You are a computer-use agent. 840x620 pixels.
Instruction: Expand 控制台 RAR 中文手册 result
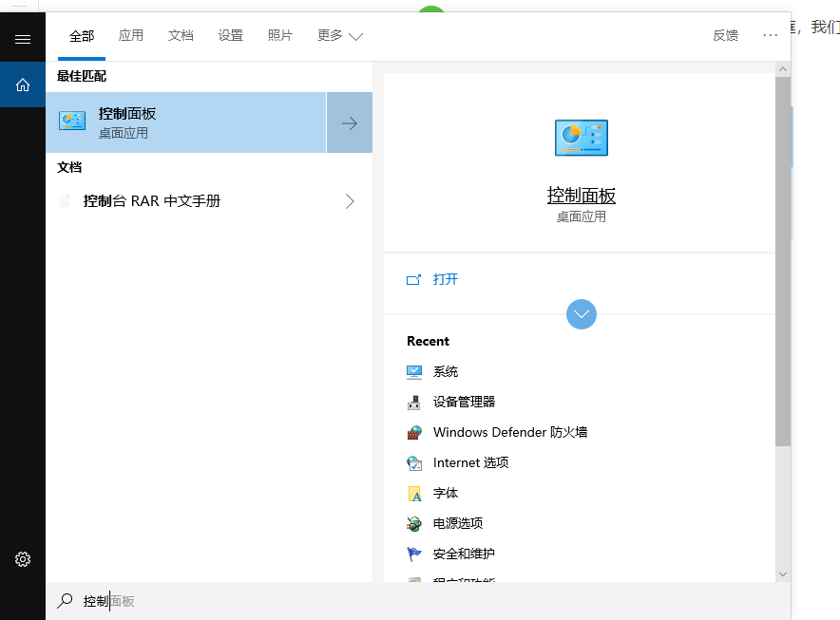point(349,200)
